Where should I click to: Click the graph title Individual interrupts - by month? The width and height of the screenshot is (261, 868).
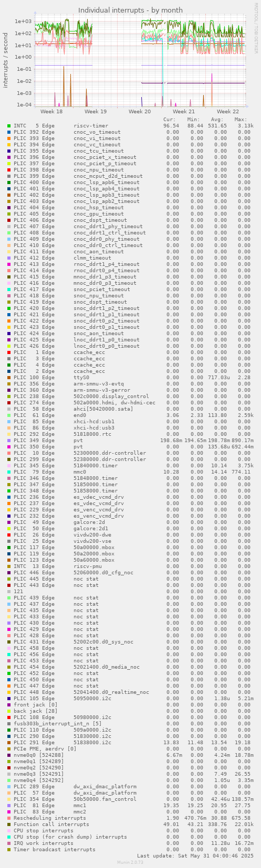point(131,10)
